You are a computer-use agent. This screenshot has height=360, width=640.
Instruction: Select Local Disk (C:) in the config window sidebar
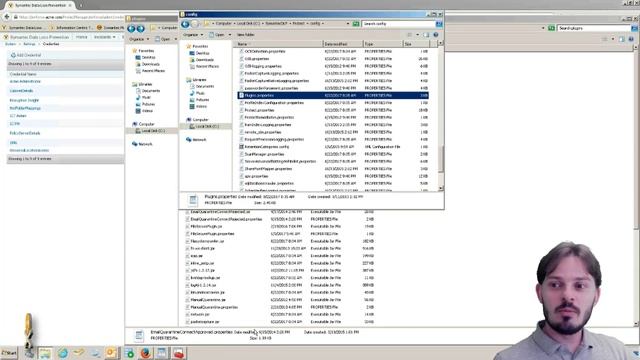coord(207,126)
